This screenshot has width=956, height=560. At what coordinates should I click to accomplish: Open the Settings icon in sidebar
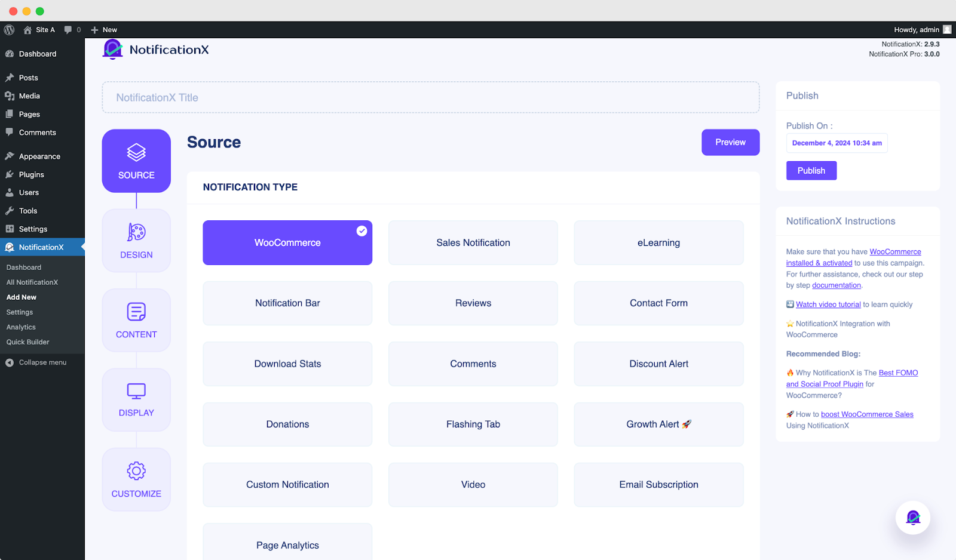10,229
